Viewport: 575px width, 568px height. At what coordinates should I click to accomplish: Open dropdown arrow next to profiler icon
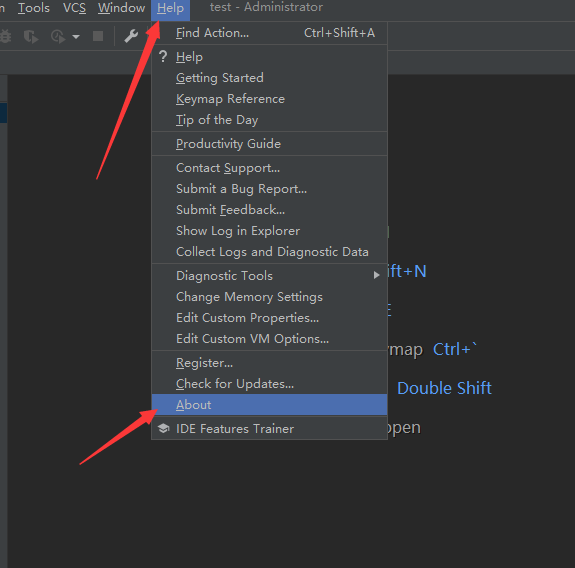click(x=76, y=37)
